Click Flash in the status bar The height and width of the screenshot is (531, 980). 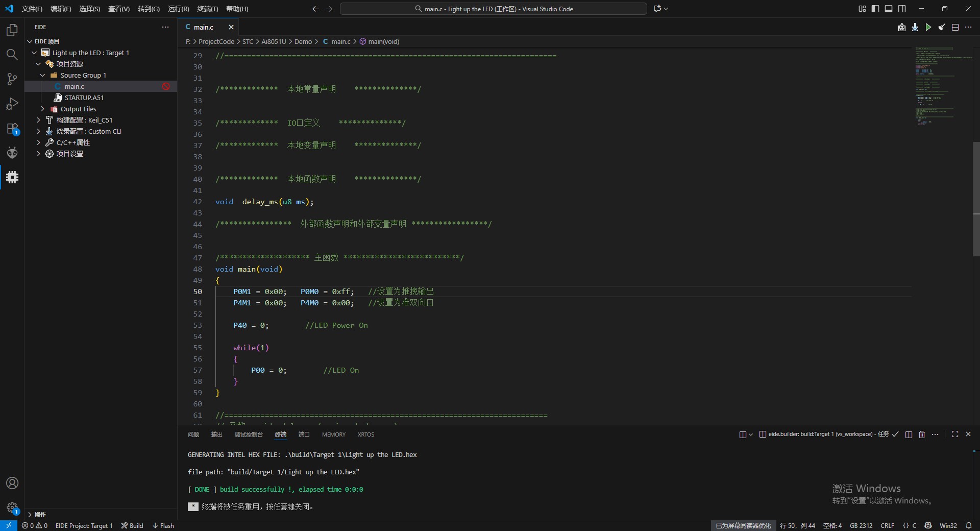[x=163, y=525]
